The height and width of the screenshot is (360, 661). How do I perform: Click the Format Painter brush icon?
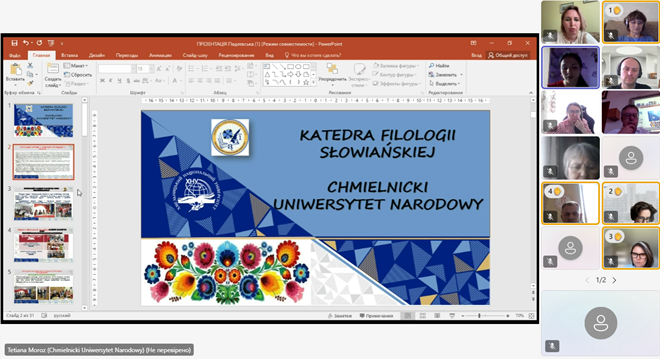tap(30, 83)
